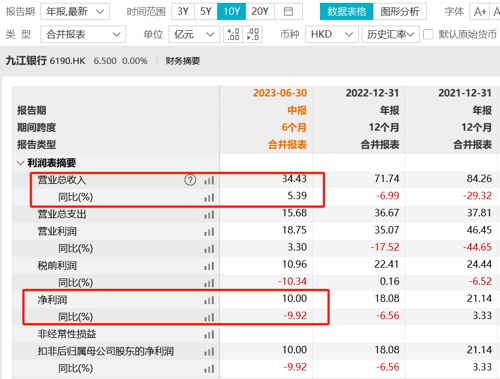Increase font size with A+ button
Screen dimensions: 500x379
(x=480, y=12)
